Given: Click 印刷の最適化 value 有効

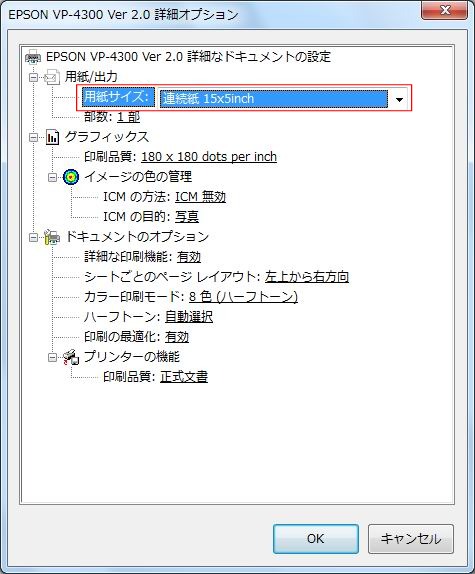Looking at the screenshot, I should tap(177, 337).
